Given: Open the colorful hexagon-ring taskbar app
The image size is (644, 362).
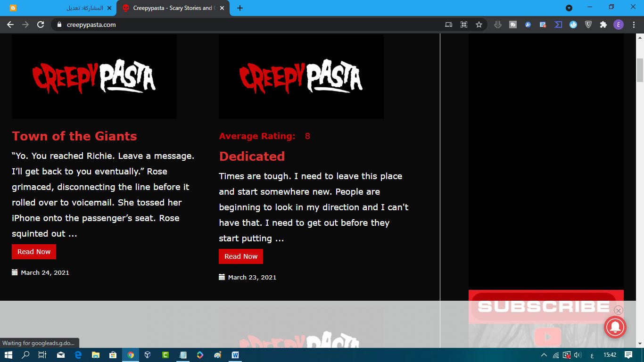Looking at the screenshot, I should [x=200, y=355].
